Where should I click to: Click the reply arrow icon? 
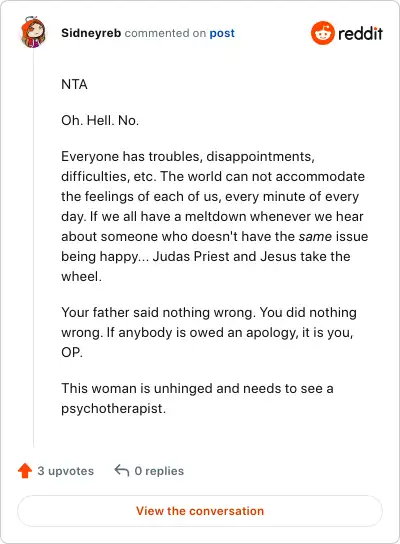[122, 470]
